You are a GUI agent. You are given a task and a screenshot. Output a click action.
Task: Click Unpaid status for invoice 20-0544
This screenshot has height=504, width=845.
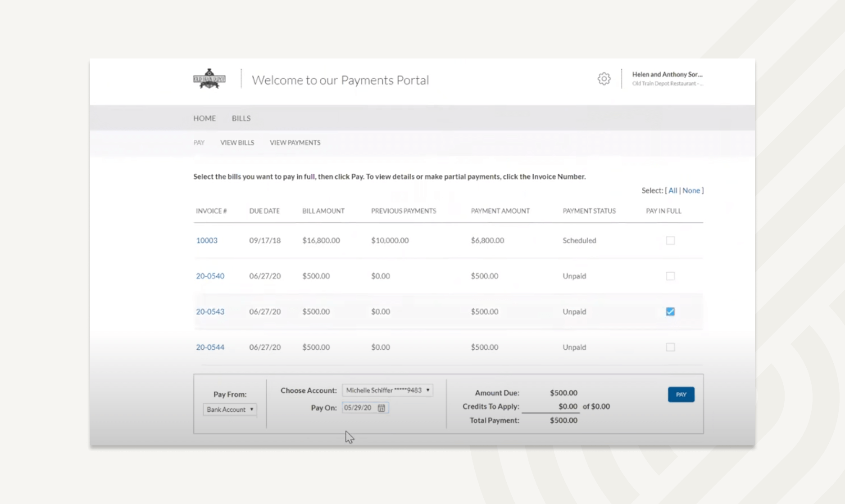click(574, 347)
